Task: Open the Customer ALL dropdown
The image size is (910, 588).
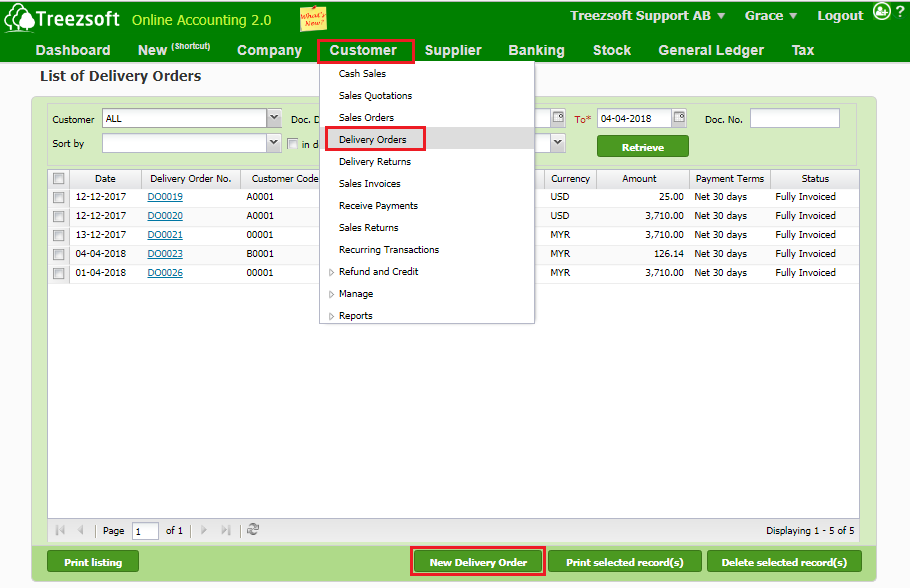Action: tap(274, 118)
